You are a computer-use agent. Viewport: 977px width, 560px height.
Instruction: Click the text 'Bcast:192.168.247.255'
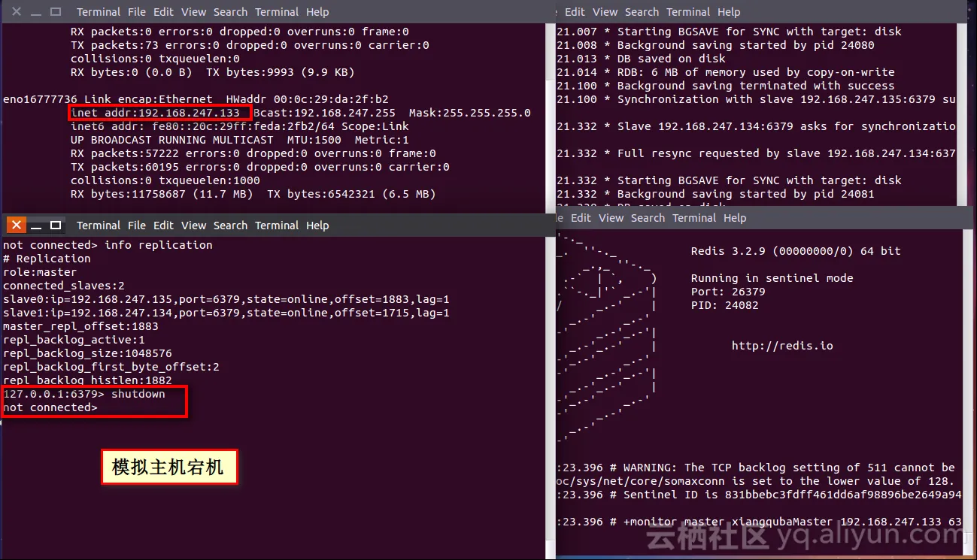(x=325, y=113)
